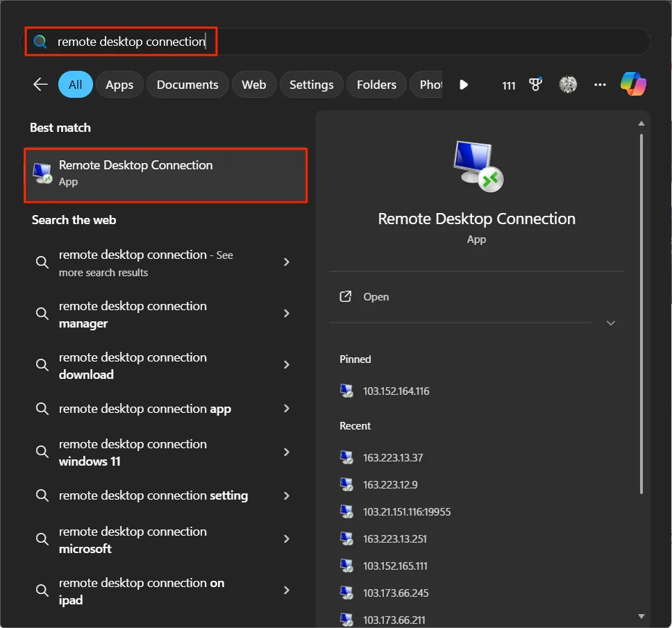Switch to the Apps filter tab

119,85
